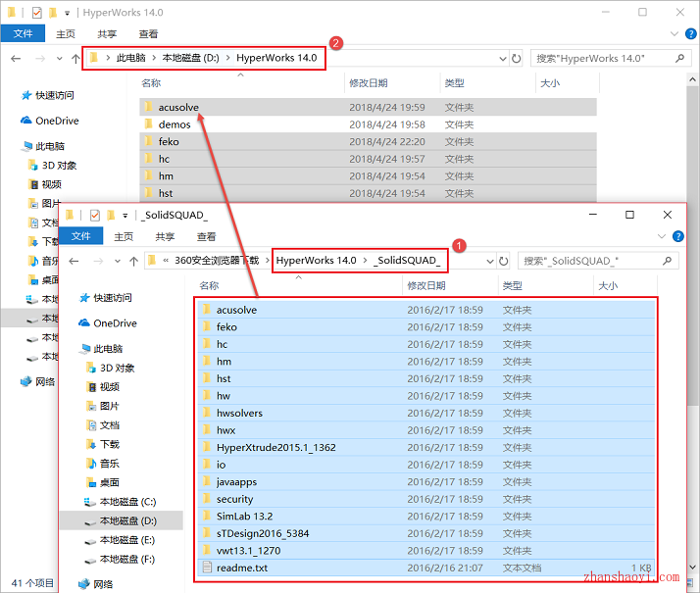Open help icon in _SolidSQUAD_ window
700x593 pixels.
point(678,236)
